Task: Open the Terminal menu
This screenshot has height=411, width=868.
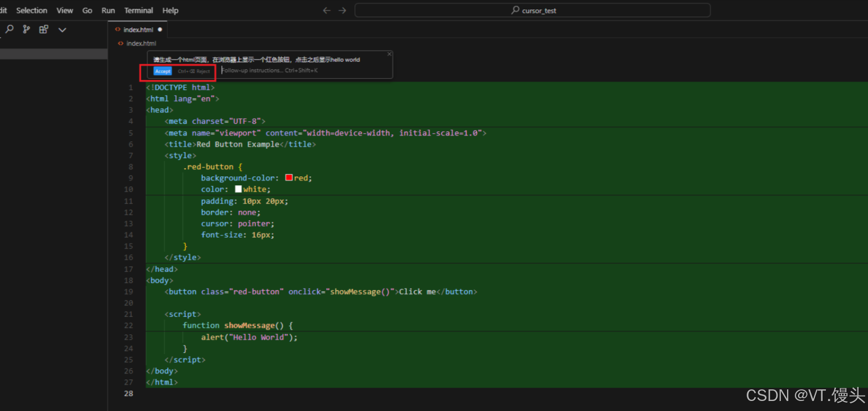Action: 139,11
